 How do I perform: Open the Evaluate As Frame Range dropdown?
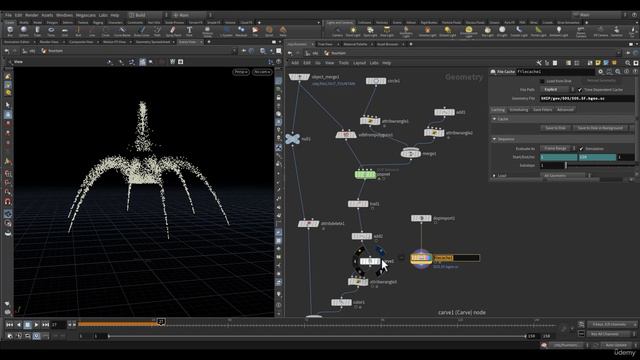pyautogui.click(x=558, y=149)
